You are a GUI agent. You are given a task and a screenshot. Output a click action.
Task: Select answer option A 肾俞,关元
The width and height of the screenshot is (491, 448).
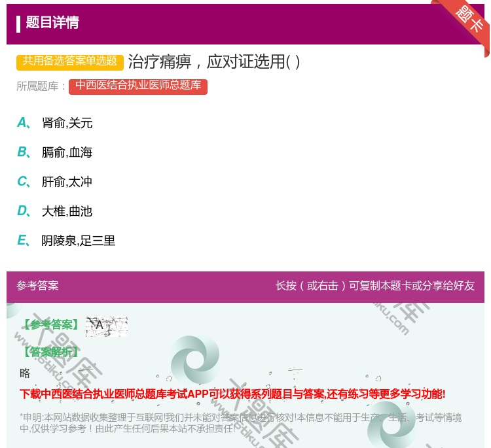click(55, 123)
